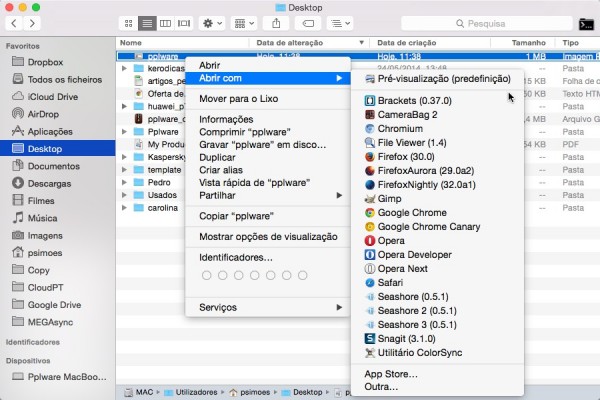Screen dimensions: 600x400
Task: Click the Pesquisa search field
Action: (487, 24)
